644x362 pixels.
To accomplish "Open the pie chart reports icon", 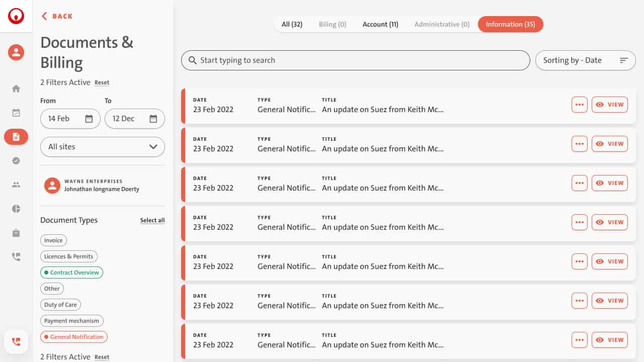I will (16, 209).
